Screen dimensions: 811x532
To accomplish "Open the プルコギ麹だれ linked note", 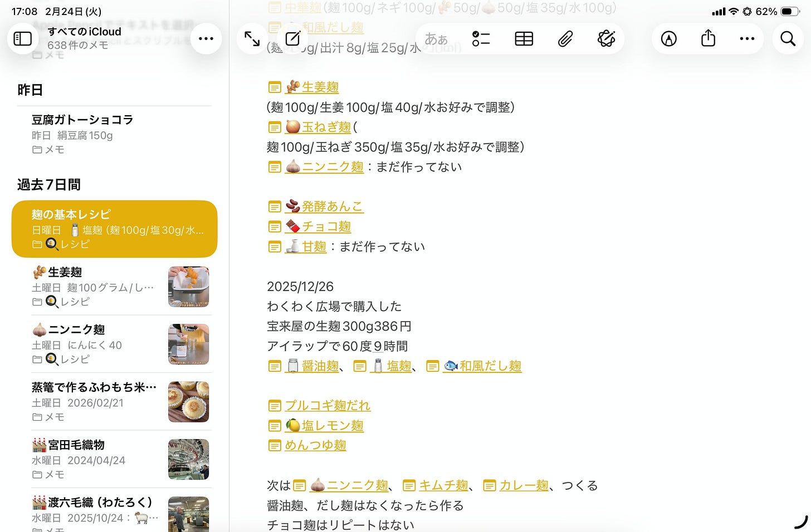I will point(328,406).
